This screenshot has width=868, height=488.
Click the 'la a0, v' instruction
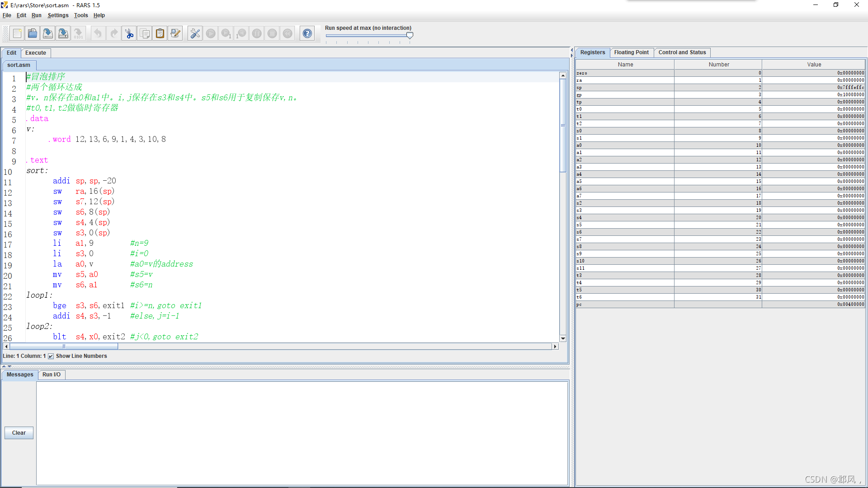(73, 264)
